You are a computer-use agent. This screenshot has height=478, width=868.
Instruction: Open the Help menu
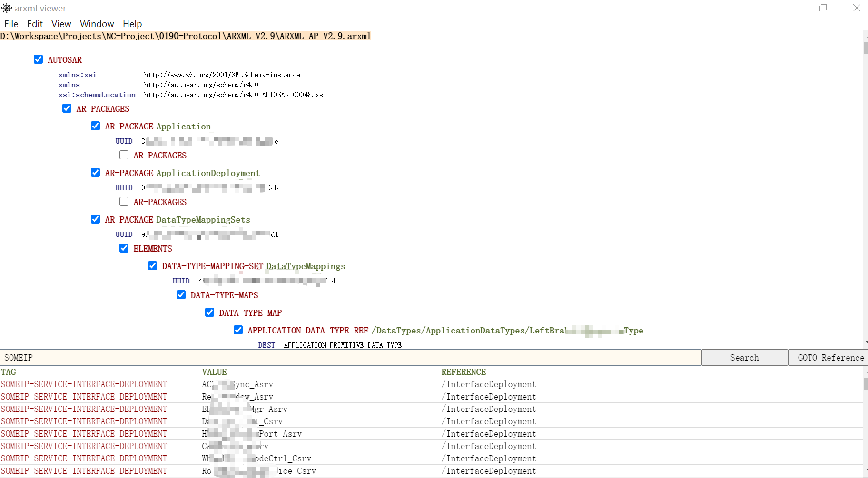coord(132,24)
